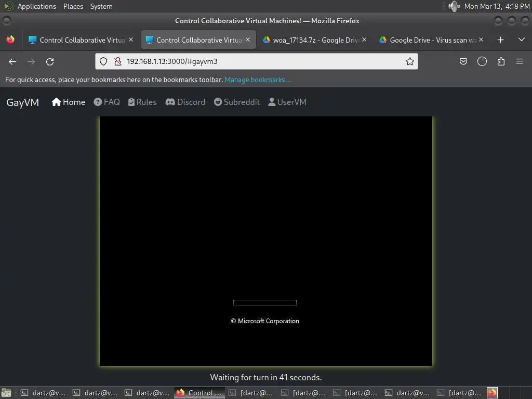This screenshot has width=532, height=399.
Task: Click the Microsoft Corporation copyright text
Action: [x=265, y=321]
